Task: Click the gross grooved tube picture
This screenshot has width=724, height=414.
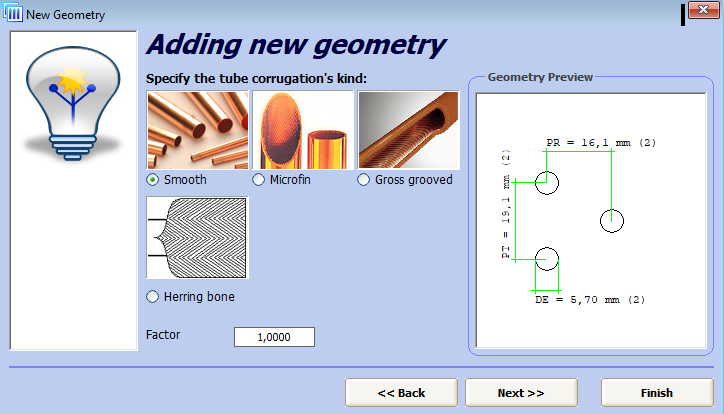Action: tap(409, 130)
